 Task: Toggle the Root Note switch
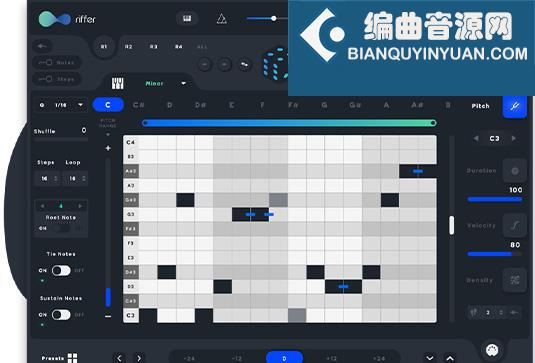(61, 228)
